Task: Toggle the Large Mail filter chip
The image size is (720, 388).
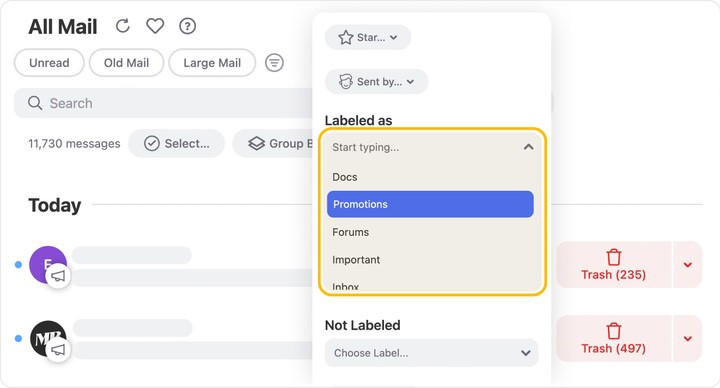Action: point(212,63)
